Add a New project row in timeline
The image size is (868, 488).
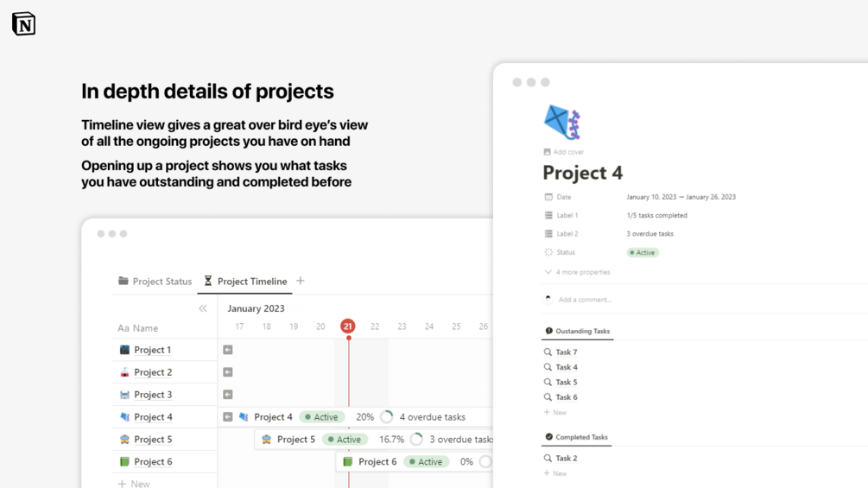click(x=133, y=484)
